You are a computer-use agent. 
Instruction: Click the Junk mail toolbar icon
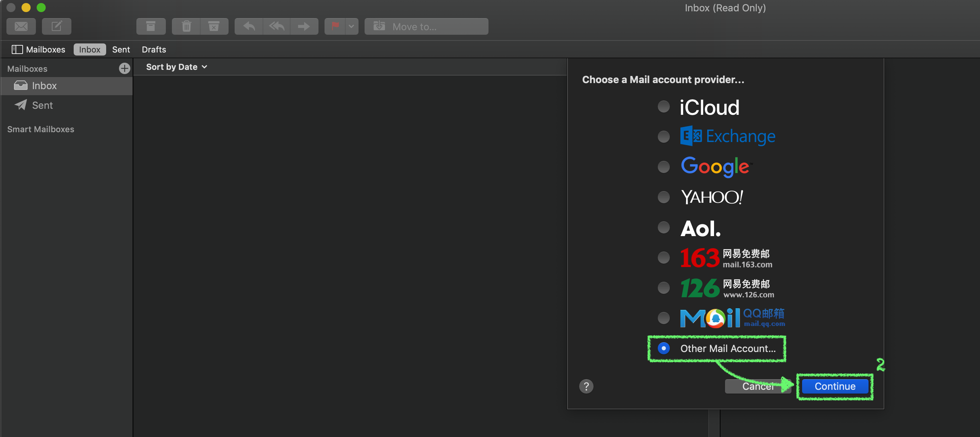click(x=214, y=26)
